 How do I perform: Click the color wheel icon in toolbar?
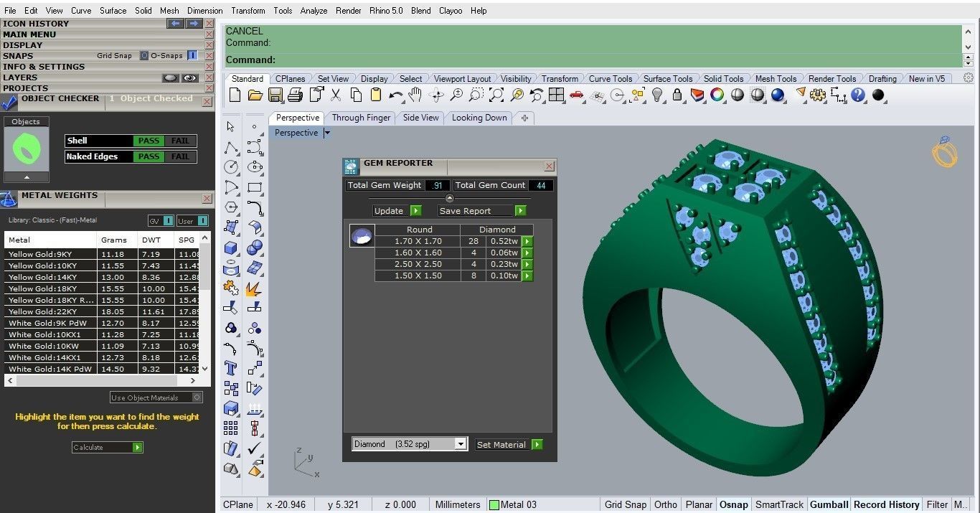tap(717, 95)
